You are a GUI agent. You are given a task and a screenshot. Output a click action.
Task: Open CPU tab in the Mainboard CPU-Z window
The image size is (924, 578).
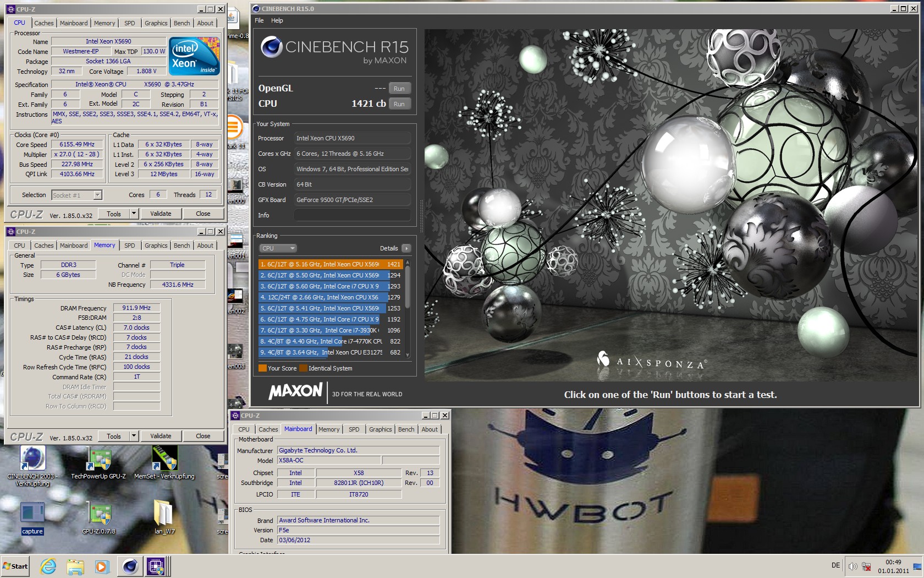[244, 429]
